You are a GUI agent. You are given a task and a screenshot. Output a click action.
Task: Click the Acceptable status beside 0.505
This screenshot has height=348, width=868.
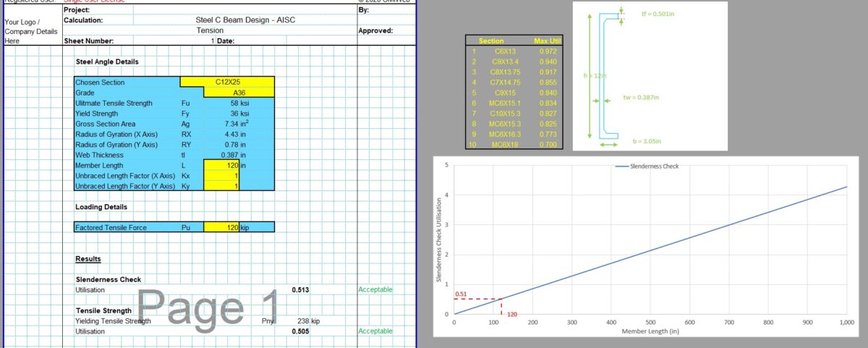pyautogui.click(x=375, y=331)
